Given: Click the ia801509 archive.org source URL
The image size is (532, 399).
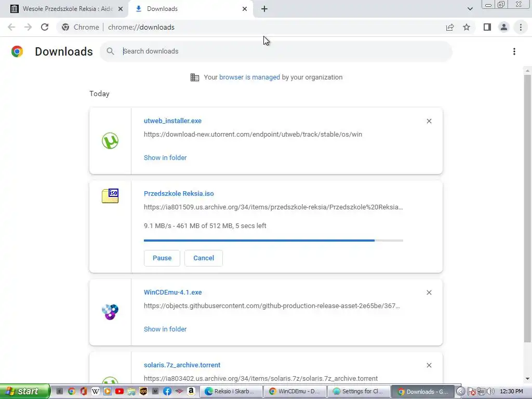Looking at the screenshot, I should point(273,207).
